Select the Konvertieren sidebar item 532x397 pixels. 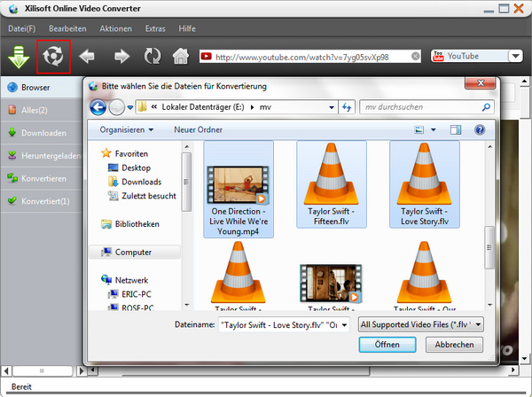[42, 178]
